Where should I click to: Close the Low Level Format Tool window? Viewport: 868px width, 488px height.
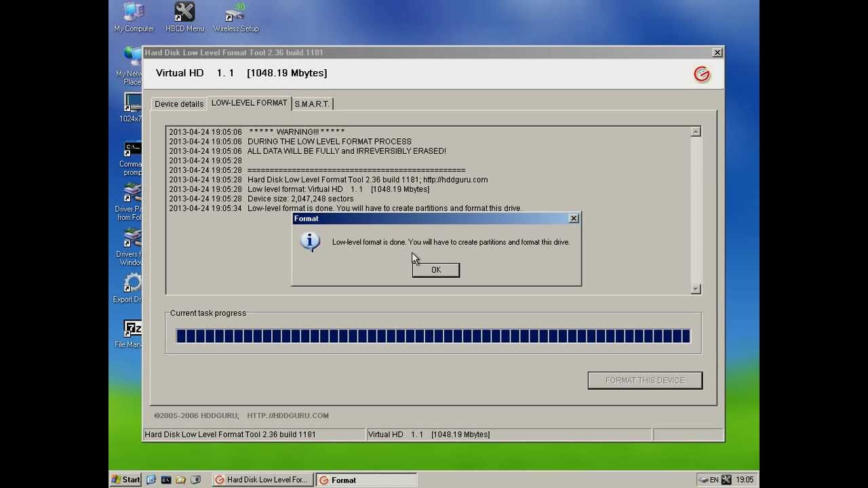pos(717,52)
